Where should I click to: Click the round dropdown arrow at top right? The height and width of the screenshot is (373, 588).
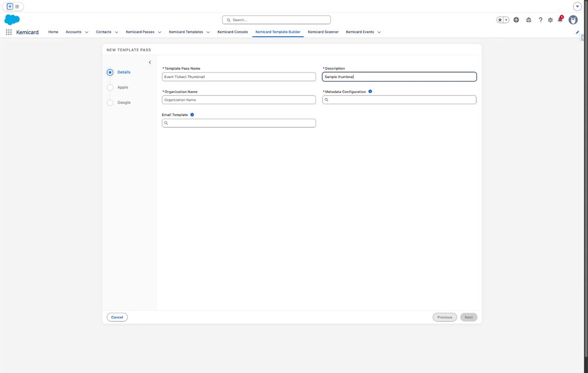pos(577,6)
